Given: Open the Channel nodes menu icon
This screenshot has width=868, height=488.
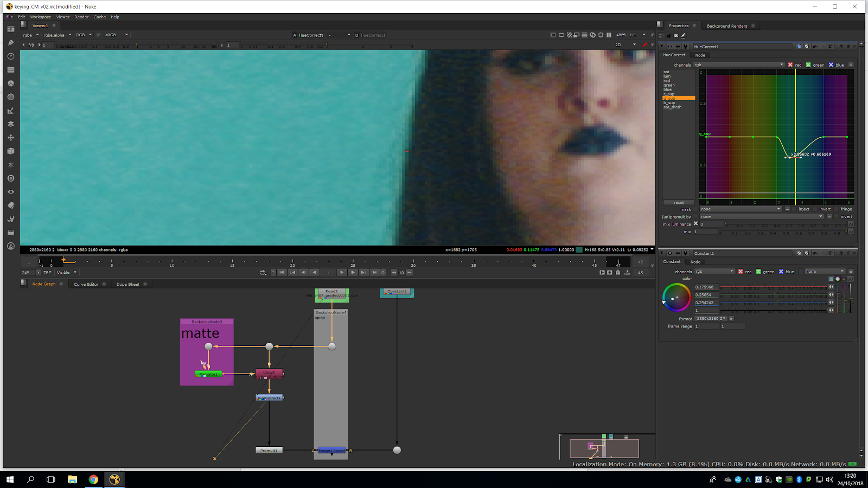Looking at the screenshot, I should coord(11,70).
